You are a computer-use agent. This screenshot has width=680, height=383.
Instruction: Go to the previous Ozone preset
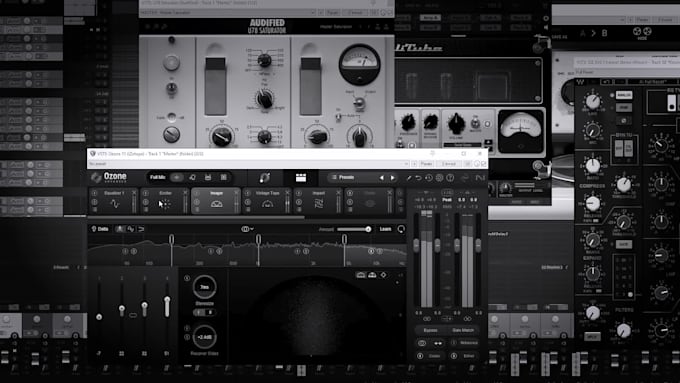point(382,177)
